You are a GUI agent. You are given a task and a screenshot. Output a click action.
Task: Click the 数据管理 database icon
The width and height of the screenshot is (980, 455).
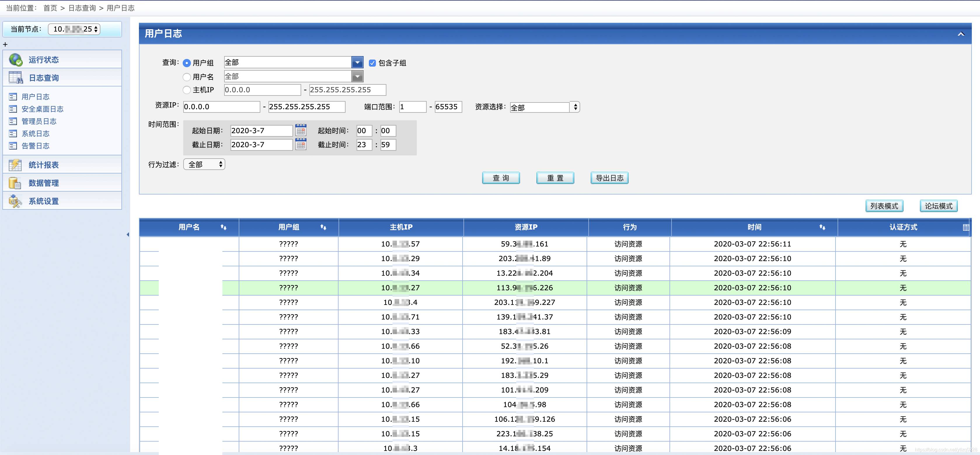click(x=15, y=183)
